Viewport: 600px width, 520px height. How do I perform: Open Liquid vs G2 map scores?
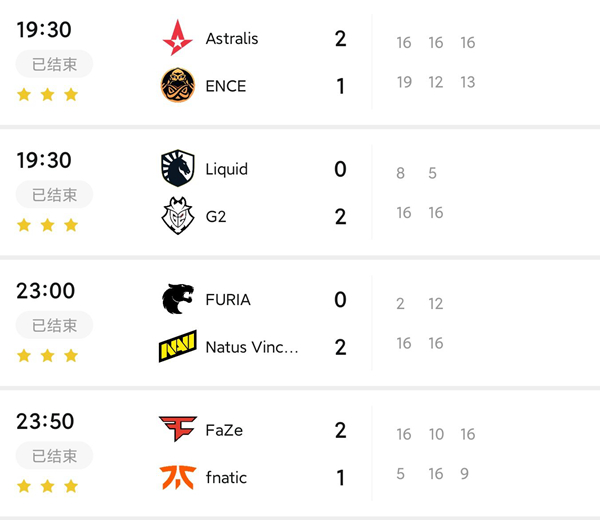(420, 192)
